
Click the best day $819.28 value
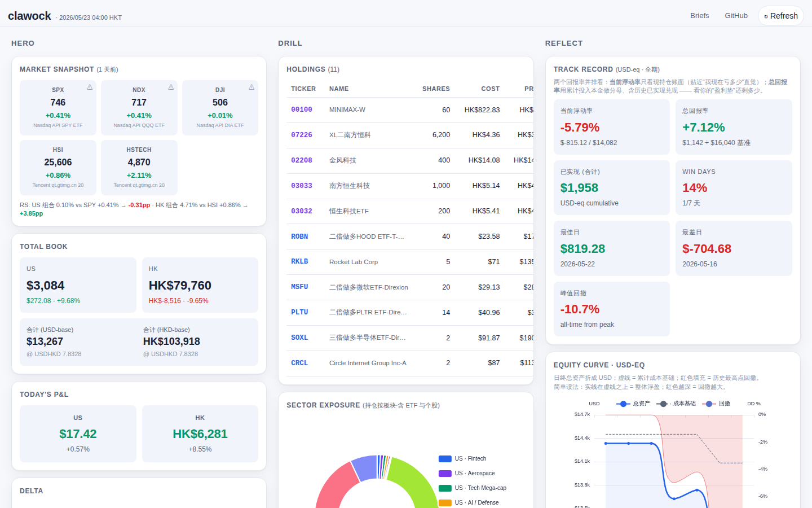click(582, 249)
